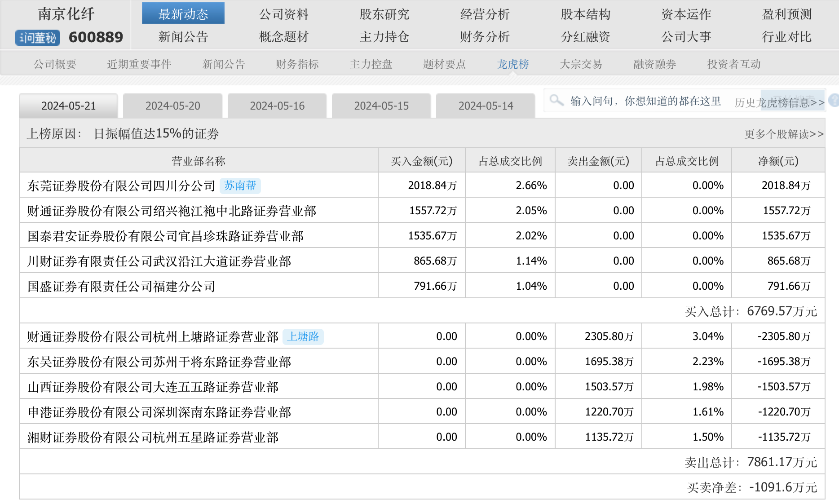Open the 公司资料 menu item
839x504 pixels.
[284, 14]
